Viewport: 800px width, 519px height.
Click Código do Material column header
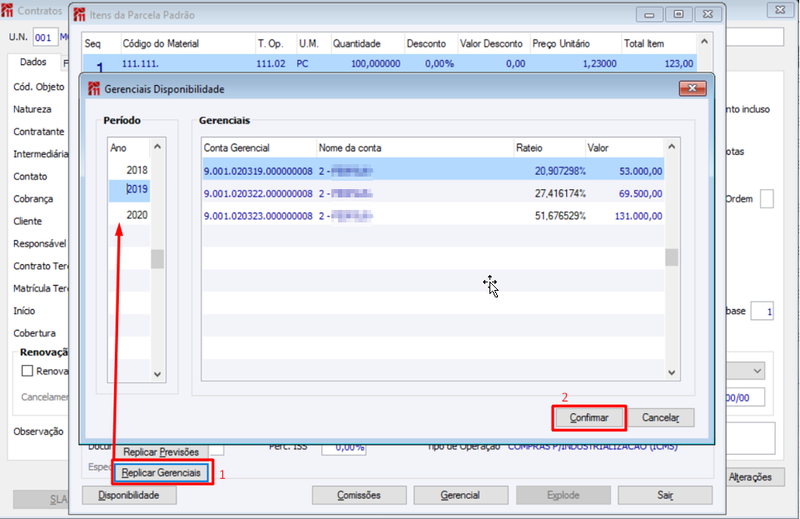tap(188, 43)
